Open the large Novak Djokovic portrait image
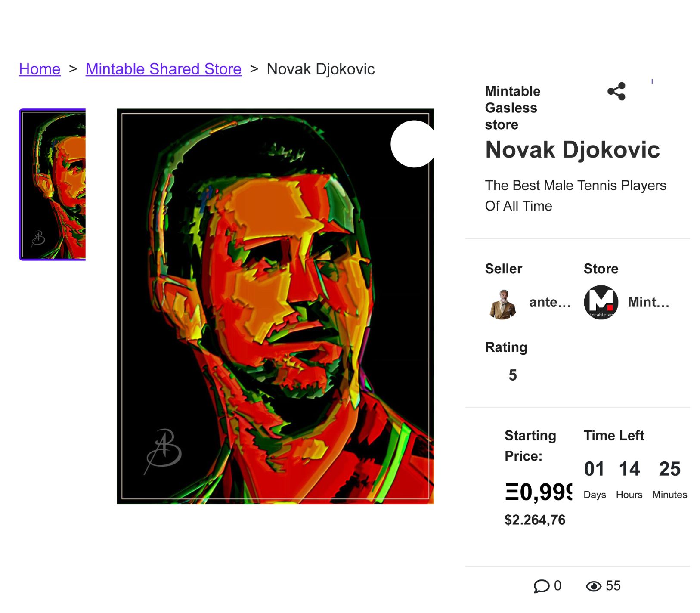Image resolution: width=700 pixels, height=613 pixels. tap(275, 306)
